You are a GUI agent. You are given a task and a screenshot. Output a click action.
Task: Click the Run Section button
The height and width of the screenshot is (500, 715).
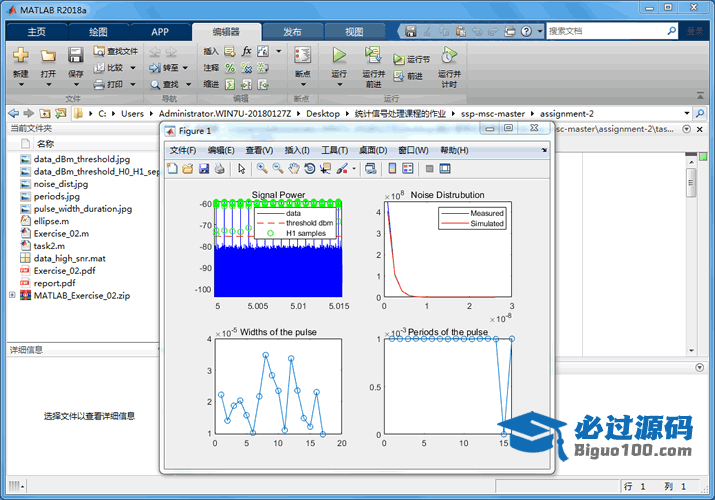[x=412, y=59]
